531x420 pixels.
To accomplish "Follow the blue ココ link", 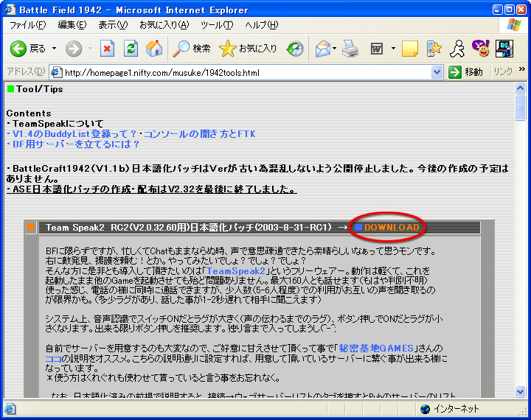I will [54, 359].
